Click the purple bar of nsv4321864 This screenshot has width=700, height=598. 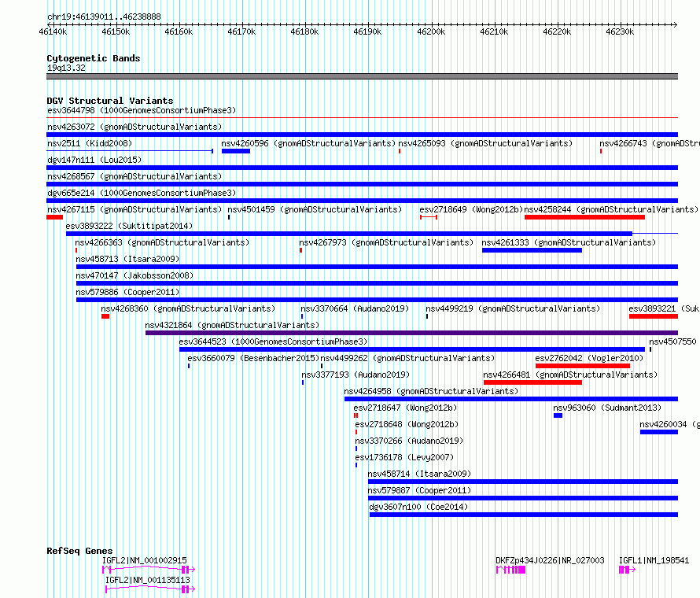[411, 333]
